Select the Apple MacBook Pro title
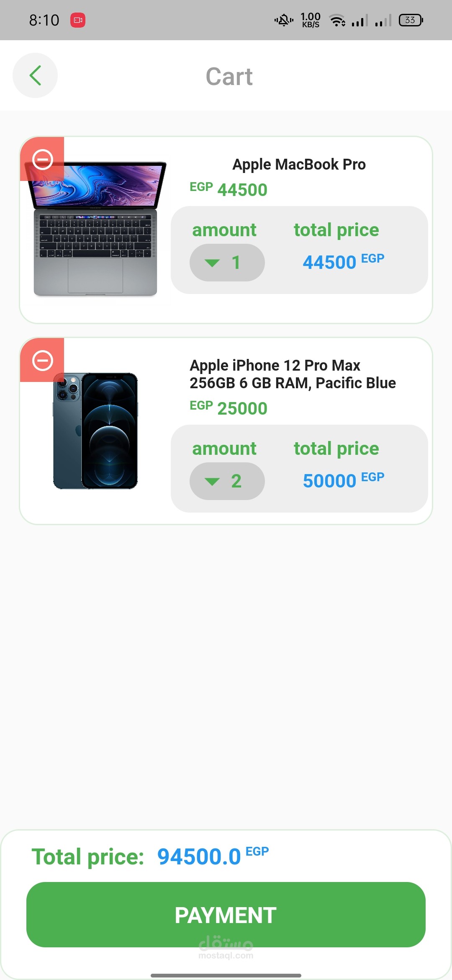Image resolution: width=452 pixels, height=980 pixels. point(299,165)
